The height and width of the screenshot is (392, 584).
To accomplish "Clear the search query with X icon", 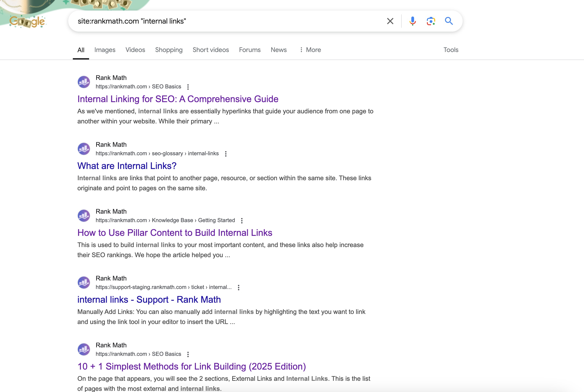I will [390, 21].
